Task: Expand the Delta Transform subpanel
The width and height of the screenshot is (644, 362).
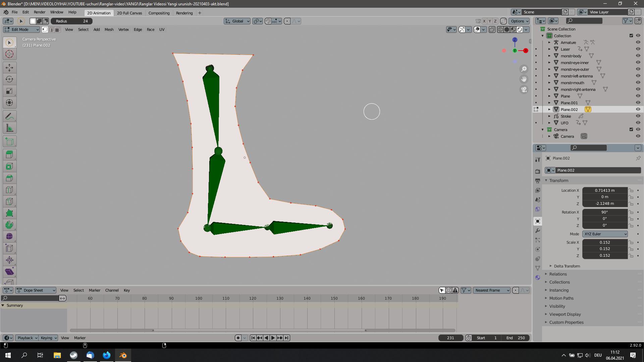Action: point(567,266)
